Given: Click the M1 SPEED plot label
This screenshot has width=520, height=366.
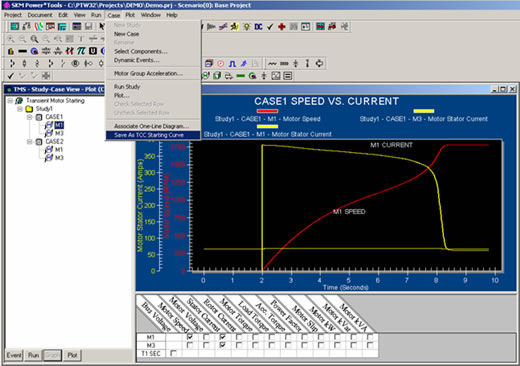Looking at the screenshot, I should [349, 212].
